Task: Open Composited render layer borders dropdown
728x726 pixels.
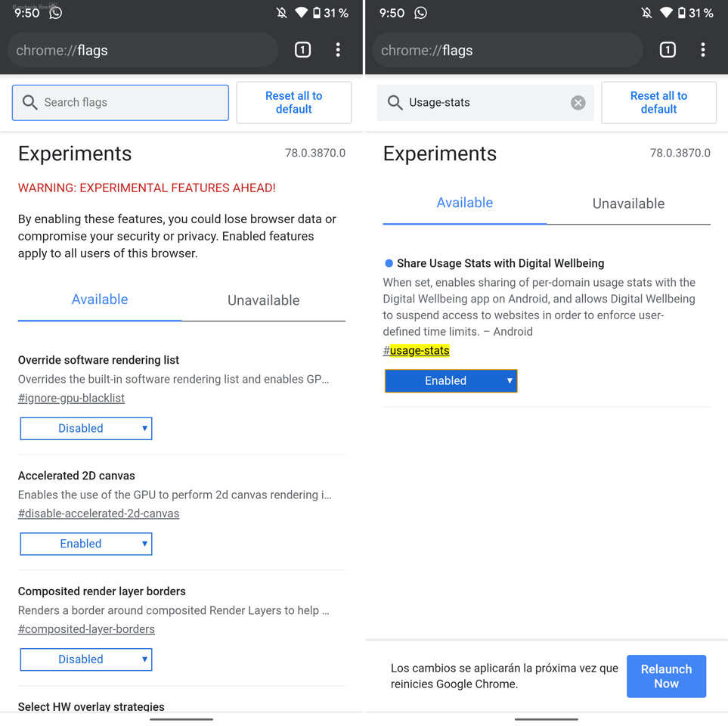Action: pyautogui.click(x=86, y=659)
